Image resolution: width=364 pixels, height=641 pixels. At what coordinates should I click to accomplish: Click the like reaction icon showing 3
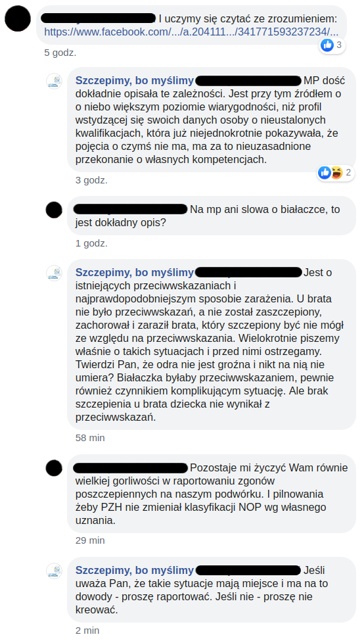pos(327,45)
